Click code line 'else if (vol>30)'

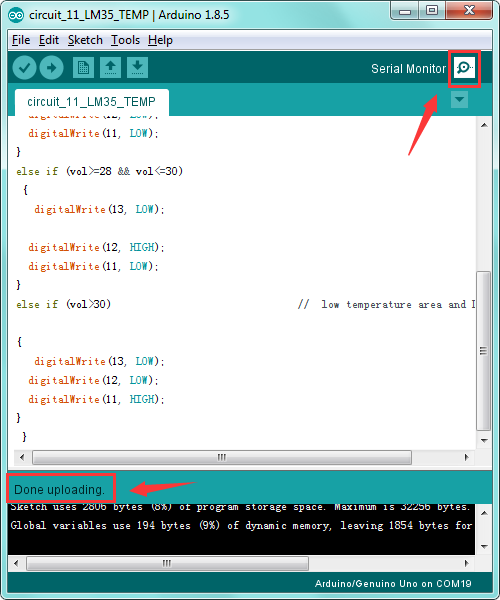pyautogui.click(x=64, y=305)
